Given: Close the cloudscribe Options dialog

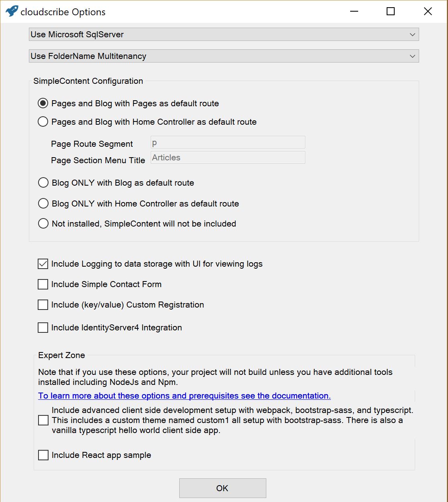Looking at the screenshot, I should (428, 11).
